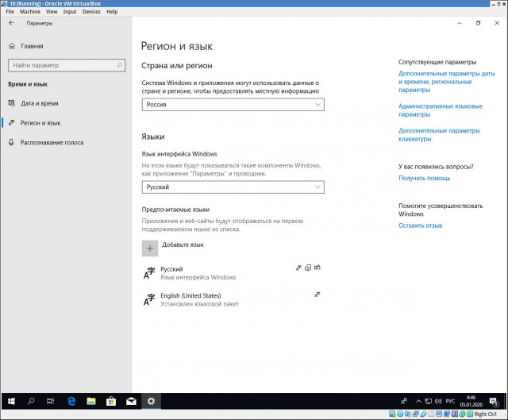The image size is (508, 420).
Task: Click the Добавьте язык button
Action: click(x=173, y=249)
